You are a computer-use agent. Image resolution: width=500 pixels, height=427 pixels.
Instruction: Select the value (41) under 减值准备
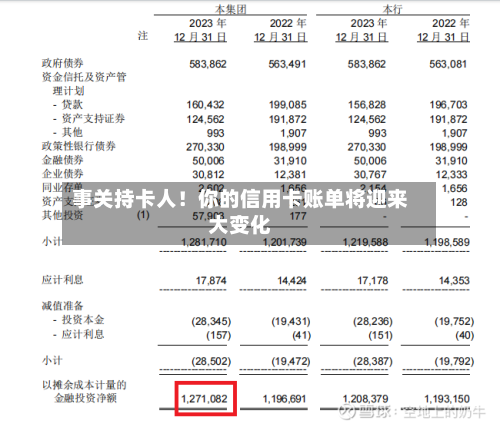(302, 335)
